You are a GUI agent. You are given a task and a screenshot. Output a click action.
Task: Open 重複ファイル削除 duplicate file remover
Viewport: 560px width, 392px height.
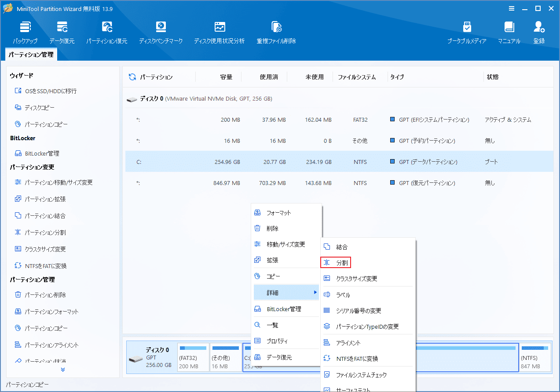pyautogui.click(x=276, y=33)
